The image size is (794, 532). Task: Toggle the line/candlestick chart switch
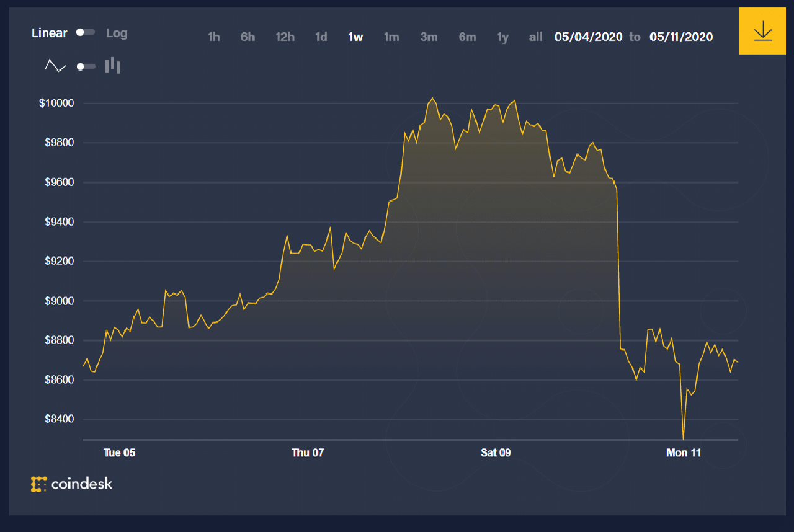(x=86, y=66)
